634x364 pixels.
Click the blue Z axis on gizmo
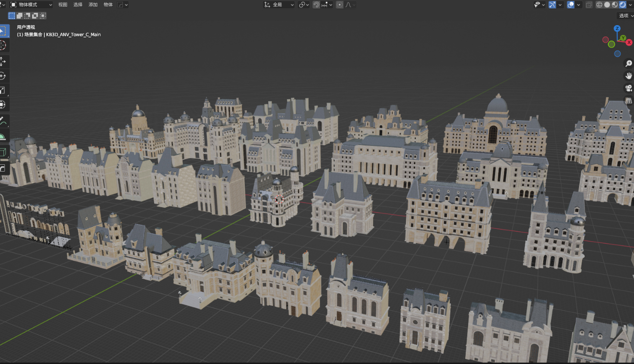[617, 29]
